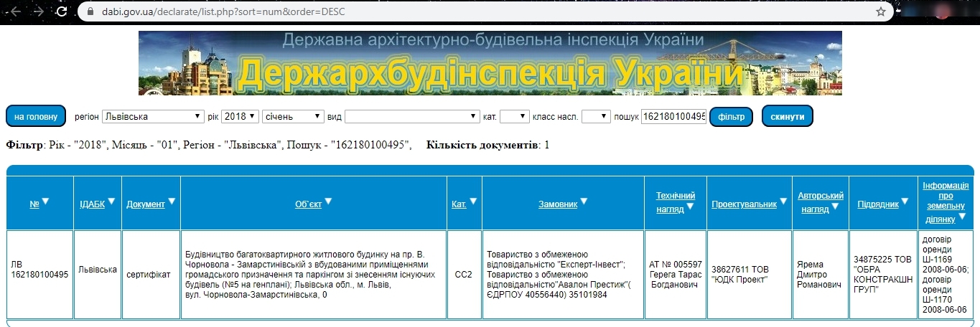Screen dimensions: 980x327
Task: Click the Фільтр summary text line
Action: (x=209, y=145)
